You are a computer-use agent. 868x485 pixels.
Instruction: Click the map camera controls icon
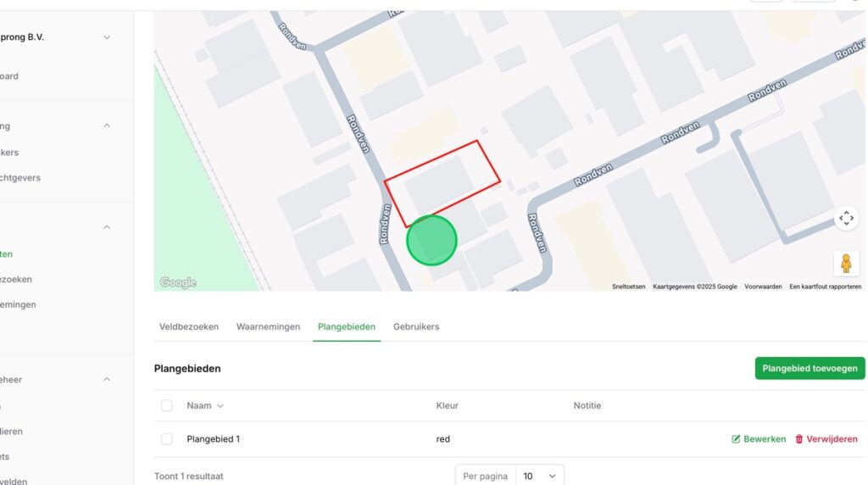tap(846, 218)
